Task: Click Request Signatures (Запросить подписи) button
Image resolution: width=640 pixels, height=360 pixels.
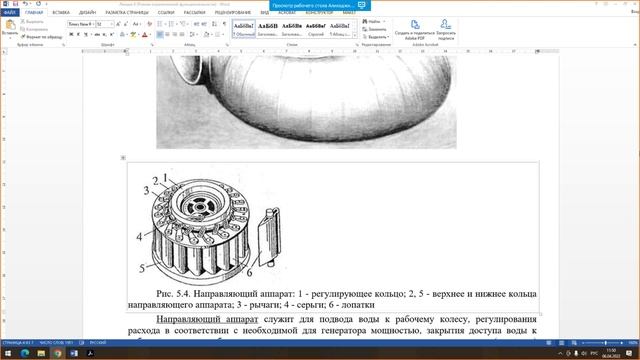Action: (446, 30)
